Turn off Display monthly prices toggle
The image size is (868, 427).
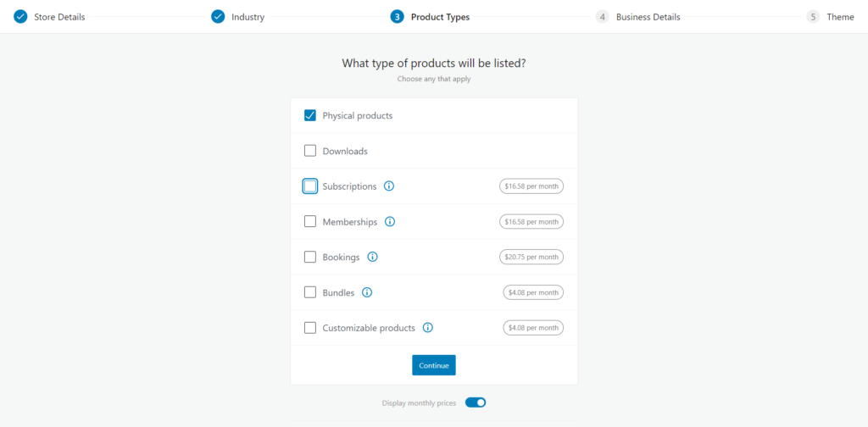coord(475,403)
